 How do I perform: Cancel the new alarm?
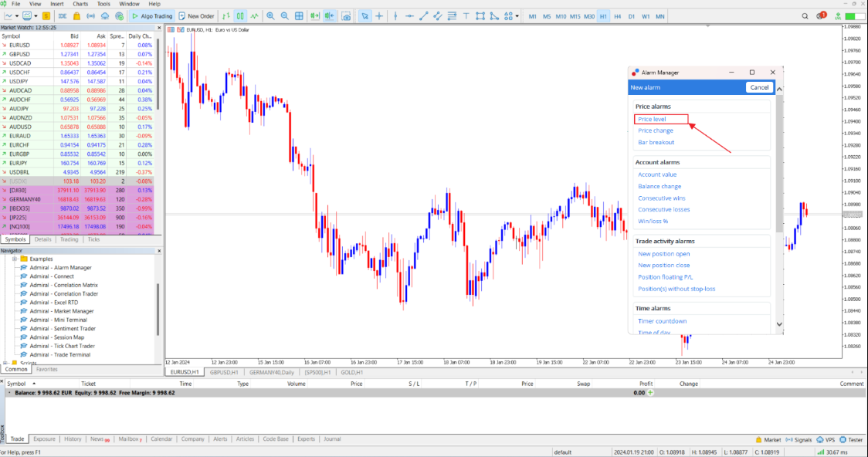pyautogui.click(x=759, y=87)
